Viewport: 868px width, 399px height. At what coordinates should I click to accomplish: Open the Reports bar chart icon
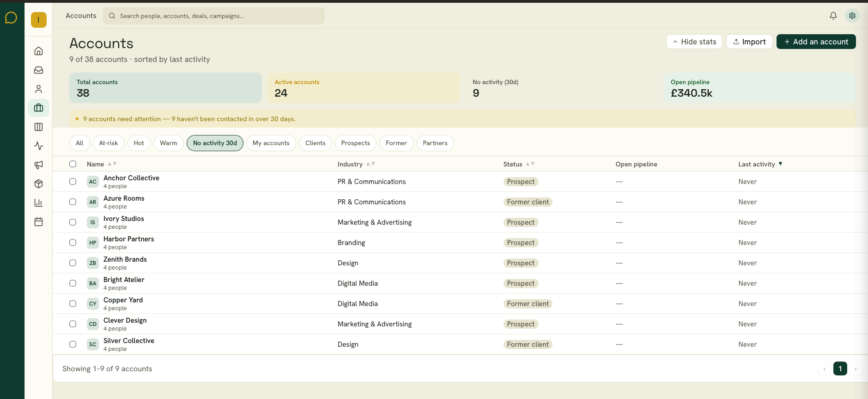(x=39, y=203)
